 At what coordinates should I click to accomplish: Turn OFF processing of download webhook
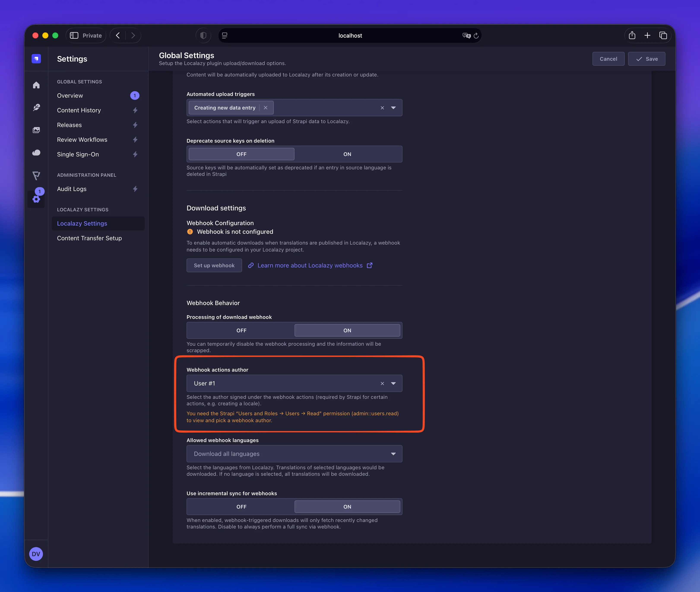click(241, 331)
